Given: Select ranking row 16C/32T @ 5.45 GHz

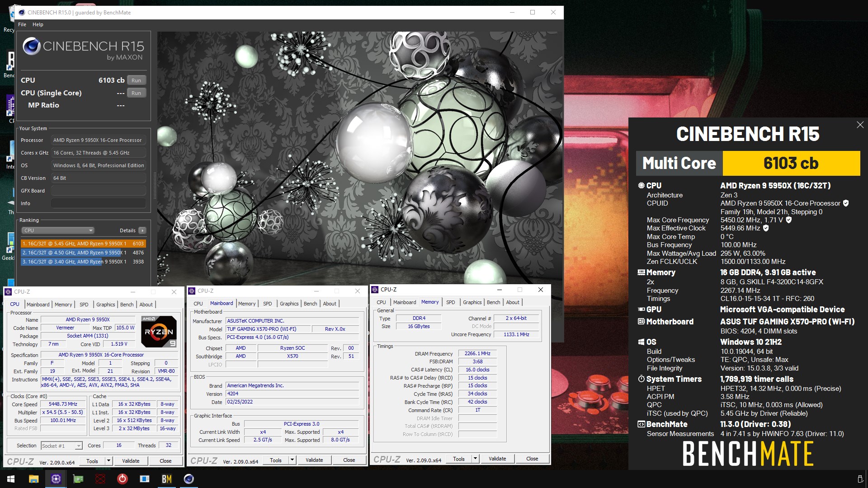Looking at the screenshot, I should 83,244.
